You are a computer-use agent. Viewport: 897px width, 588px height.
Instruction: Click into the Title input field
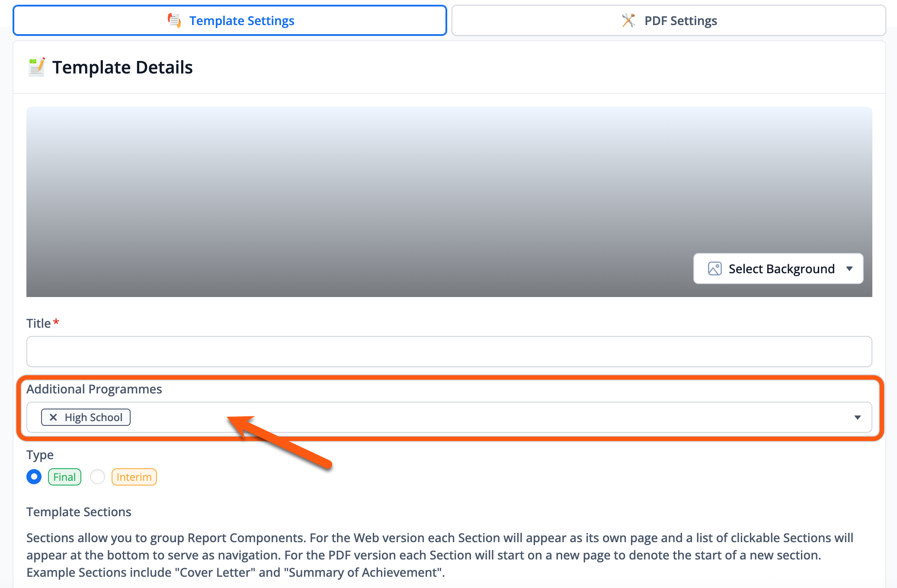[449, 352]
